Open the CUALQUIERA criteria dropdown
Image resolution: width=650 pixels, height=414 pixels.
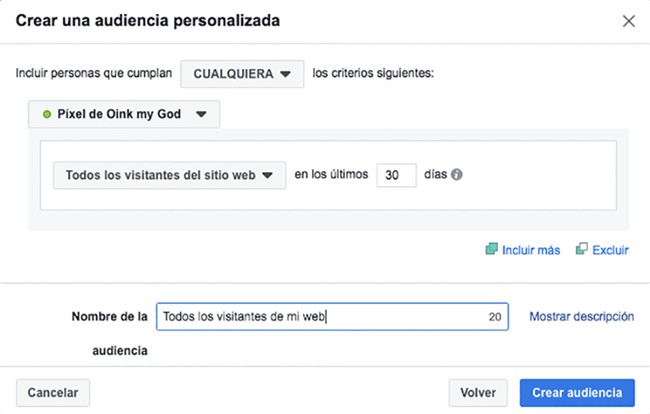tap(242, 74)
